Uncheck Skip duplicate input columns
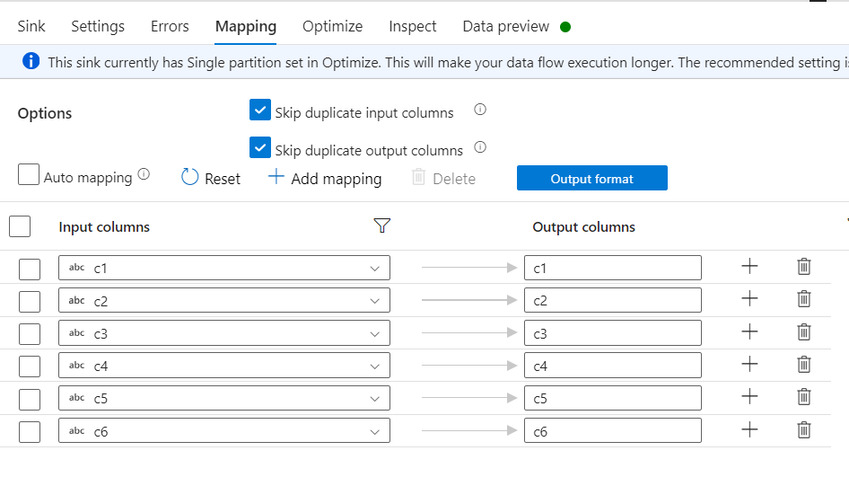This screenshot has width=849, height=477. coord(260,109)
